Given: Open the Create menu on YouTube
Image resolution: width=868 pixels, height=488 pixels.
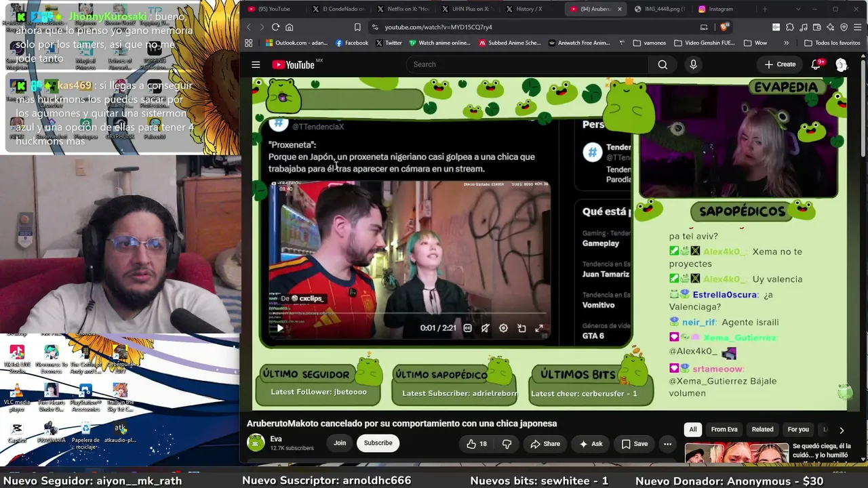Looking at the screenshot, I should pos(780,64).
